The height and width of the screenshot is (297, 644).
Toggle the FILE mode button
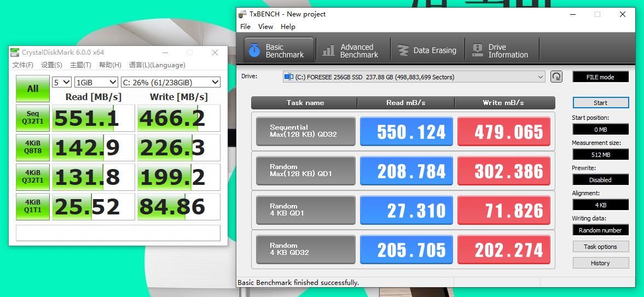pos(600,77)
